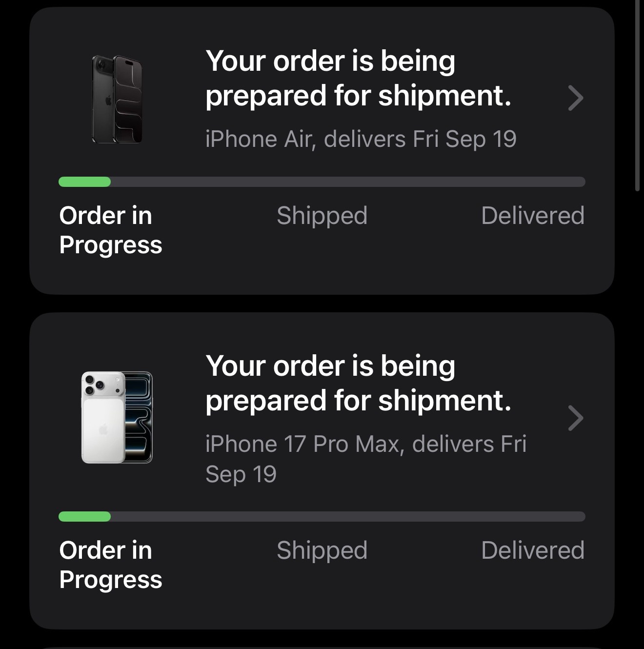The height and width of the screenshot is (649, 644).
Task: Select 'Order in Progress' step for iPhone Air
Action: [110, 230]
